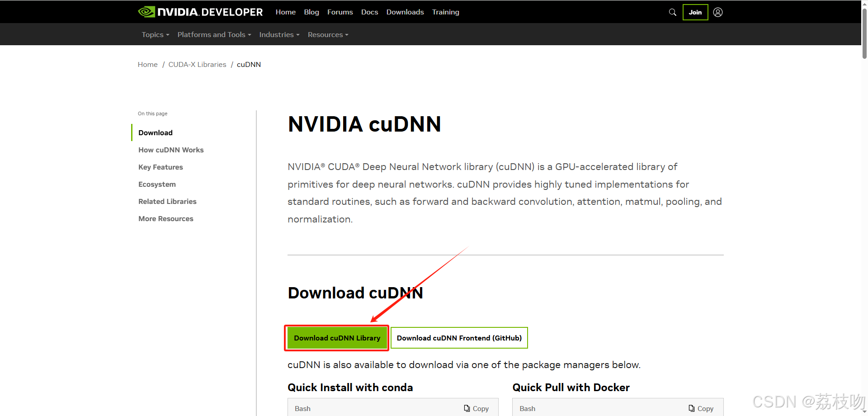868x416 pixels.
Task: Jump to Ecosystem section
Action: 157,184
